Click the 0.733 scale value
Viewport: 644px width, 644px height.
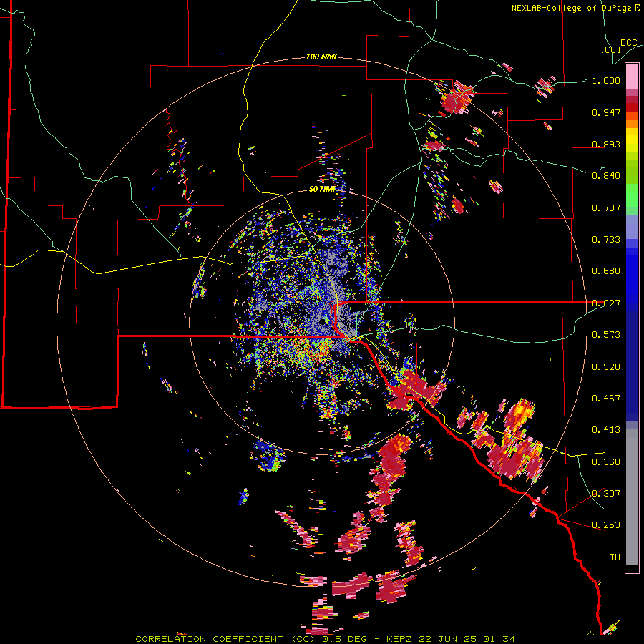click(x=606, y=240)
